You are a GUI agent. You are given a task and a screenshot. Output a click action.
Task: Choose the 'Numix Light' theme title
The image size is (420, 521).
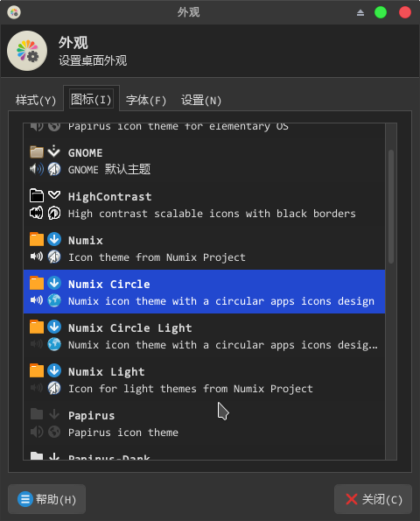[106, 372]
